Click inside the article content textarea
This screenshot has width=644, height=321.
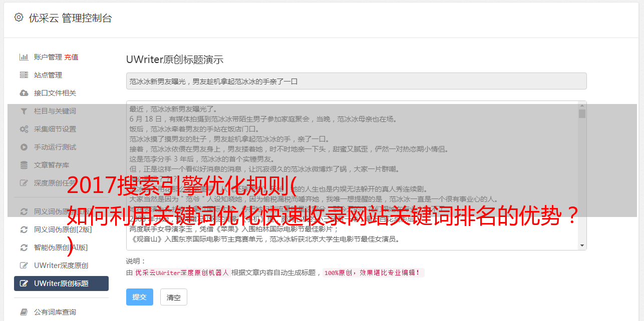point(353,175)
